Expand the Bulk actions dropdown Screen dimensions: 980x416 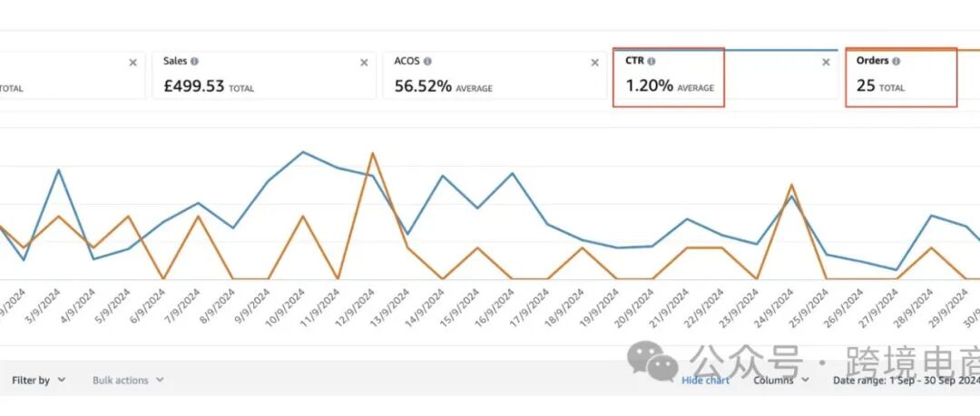coord(128,380)
